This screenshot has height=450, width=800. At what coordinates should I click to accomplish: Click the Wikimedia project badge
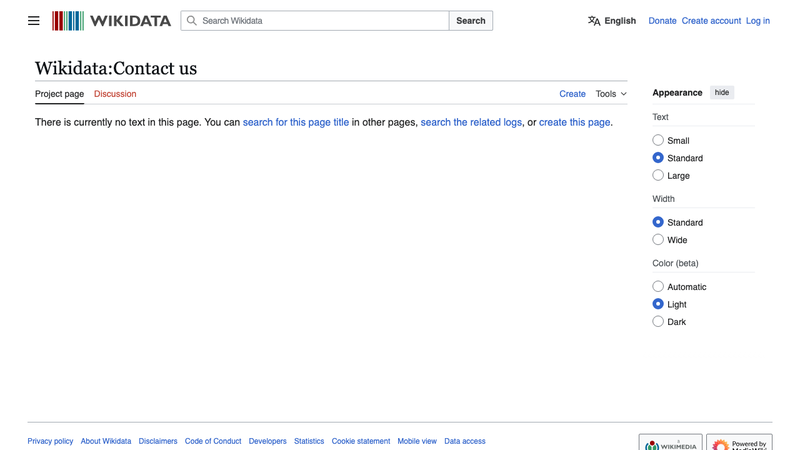coord(670,443)
